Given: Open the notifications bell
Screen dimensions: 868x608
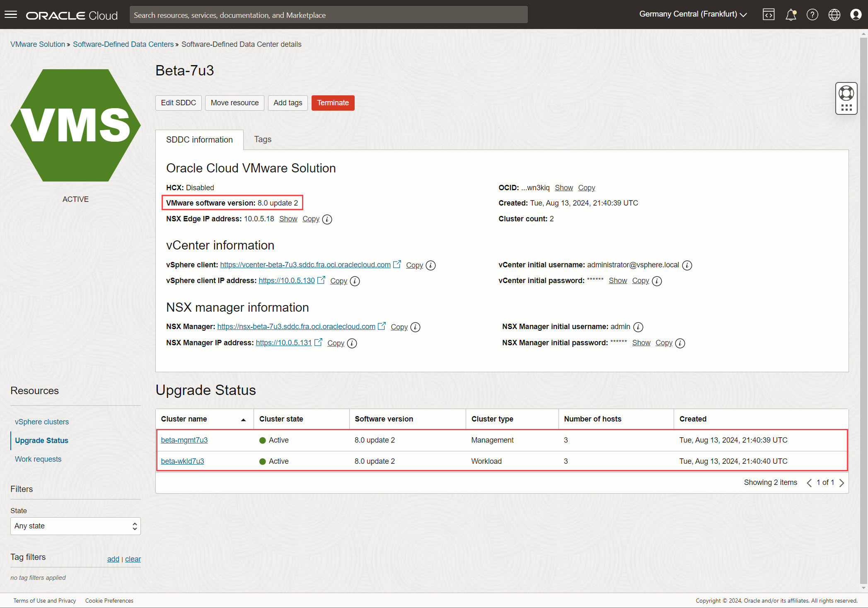Looking at the screenshot, I should click(x=791, y=15).
